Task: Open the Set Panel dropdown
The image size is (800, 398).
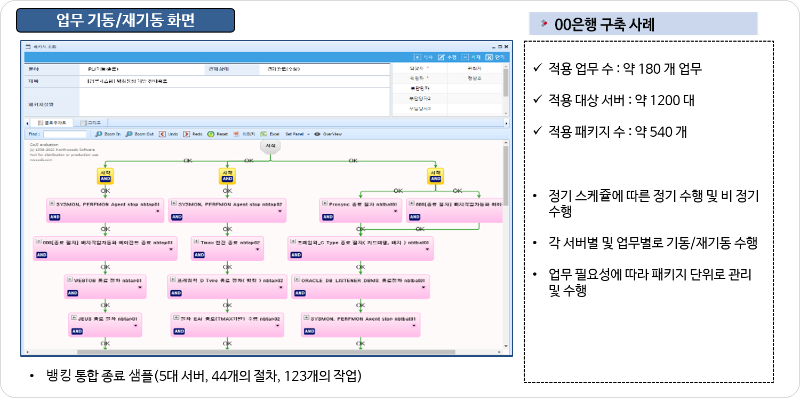Action: (x=297, y=134)
